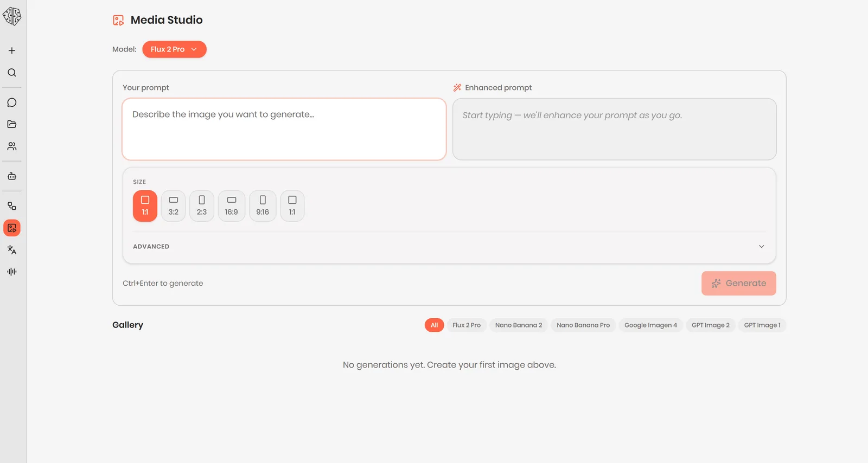Click the magic wand Enhanced prompt icon
868x463 pixels.
pyautogui.click(x=457, y=87)
